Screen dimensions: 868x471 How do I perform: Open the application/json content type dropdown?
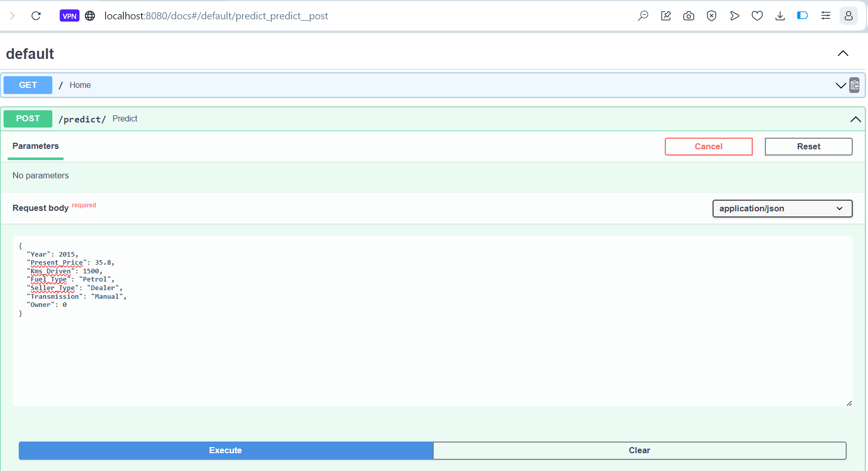782,208
